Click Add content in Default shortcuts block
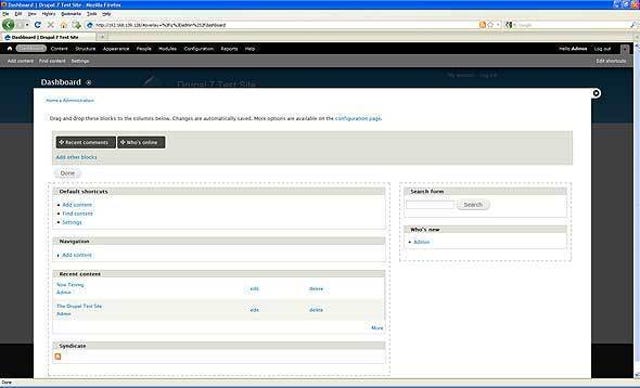The width and height of the screenshot is (640, 388). [77, 205]
